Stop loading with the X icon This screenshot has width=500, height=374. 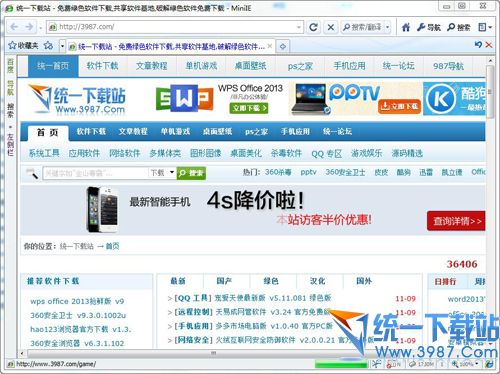click(330, 27)
